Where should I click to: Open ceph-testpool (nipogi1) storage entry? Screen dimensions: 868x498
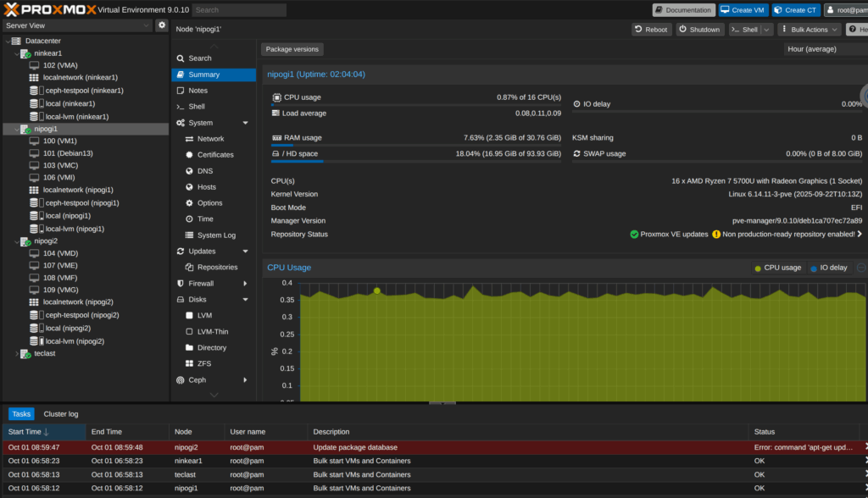point(81,203)
